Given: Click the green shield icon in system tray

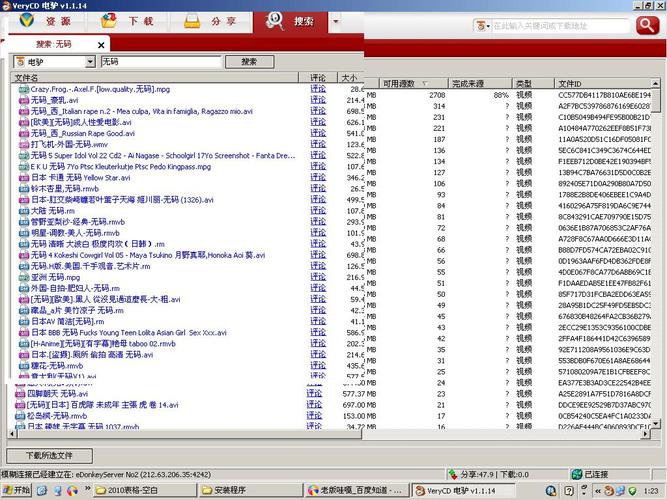Looking at the screenshot, I should (x=632, y=491).
